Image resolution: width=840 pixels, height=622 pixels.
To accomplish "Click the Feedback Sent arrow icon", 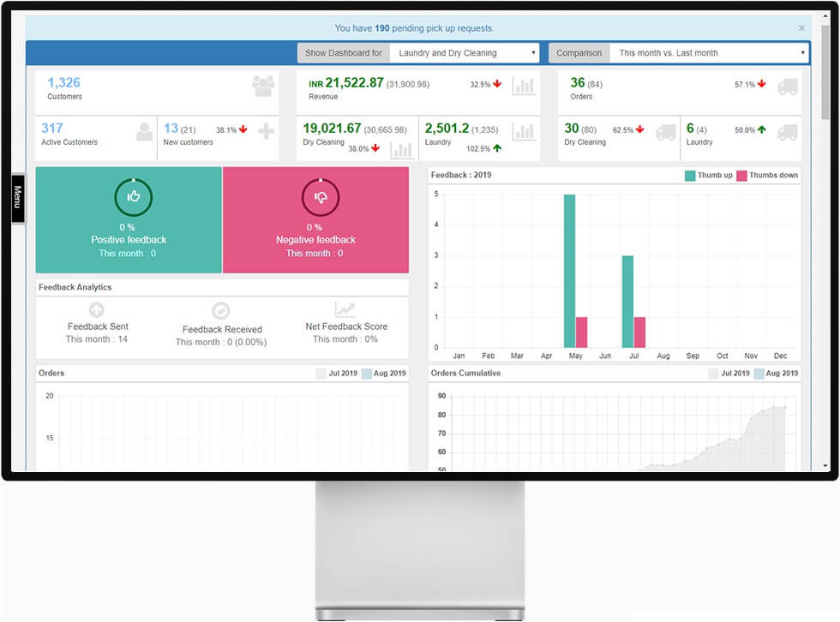I will click(96, 310).
